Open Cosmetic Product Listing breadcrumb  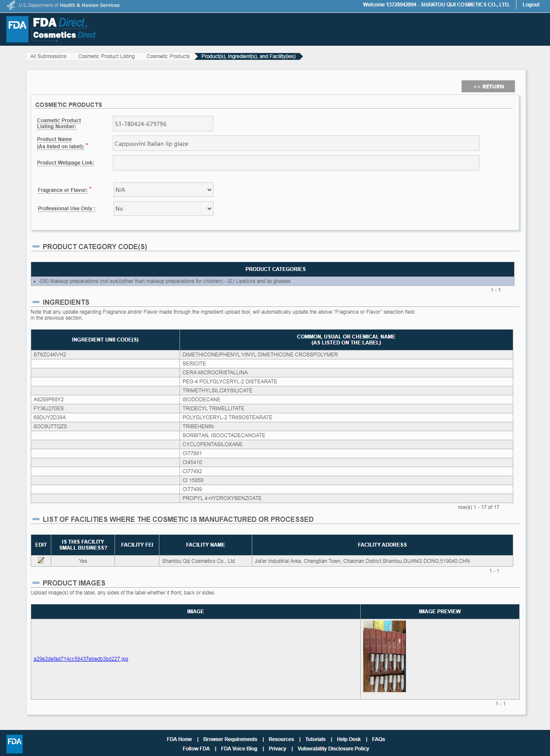[x=106, y=56]
